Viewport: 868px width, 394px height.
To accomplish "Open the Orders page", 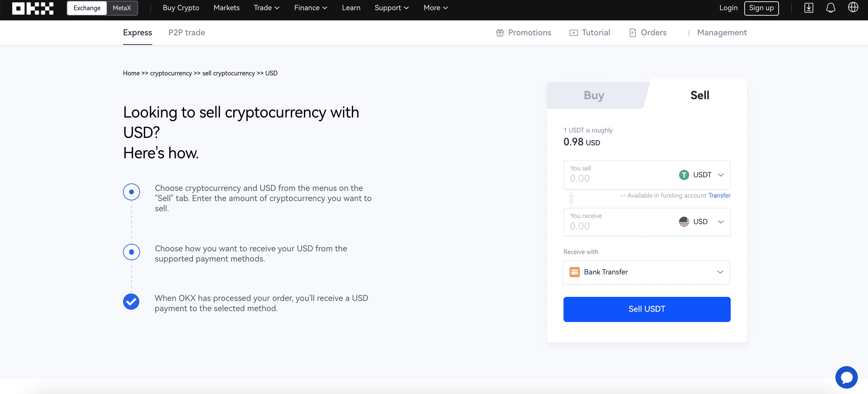I will pos(648,33).
